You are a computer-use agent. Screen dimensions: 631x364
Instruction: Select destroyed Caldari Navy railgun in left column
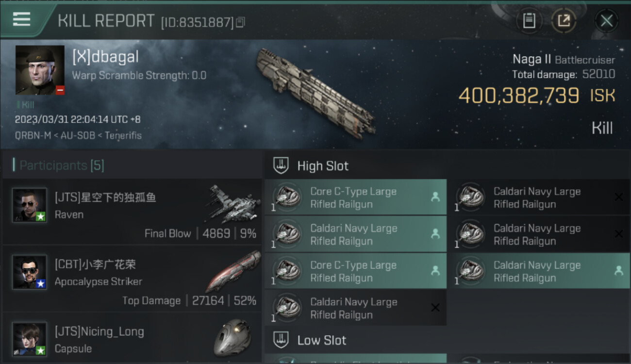(x=355, y=308)
